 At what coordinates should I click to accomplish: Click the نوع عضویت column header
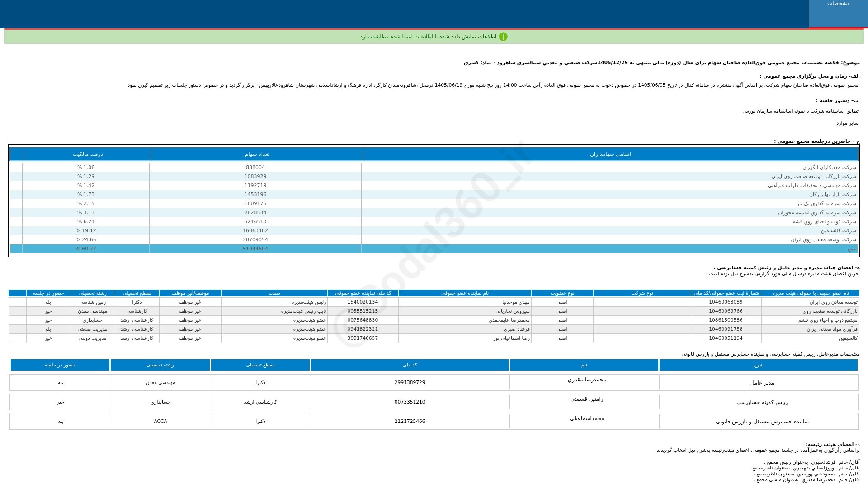(562, 293)
